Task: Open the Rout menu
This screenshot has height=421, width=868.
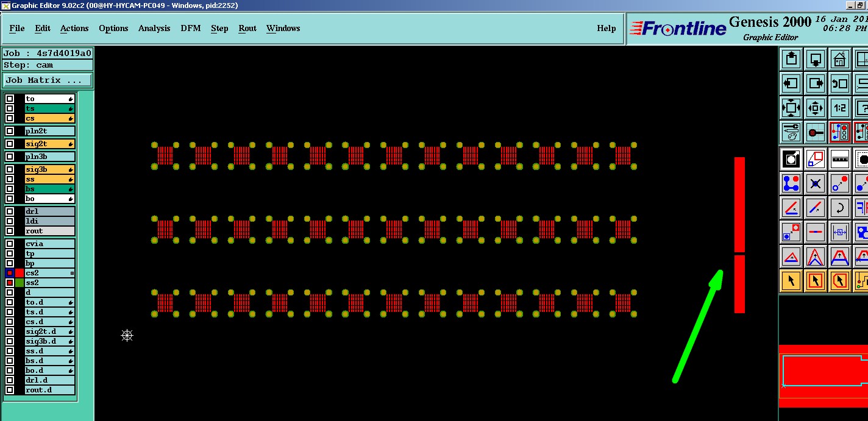Action: [247, 28]
